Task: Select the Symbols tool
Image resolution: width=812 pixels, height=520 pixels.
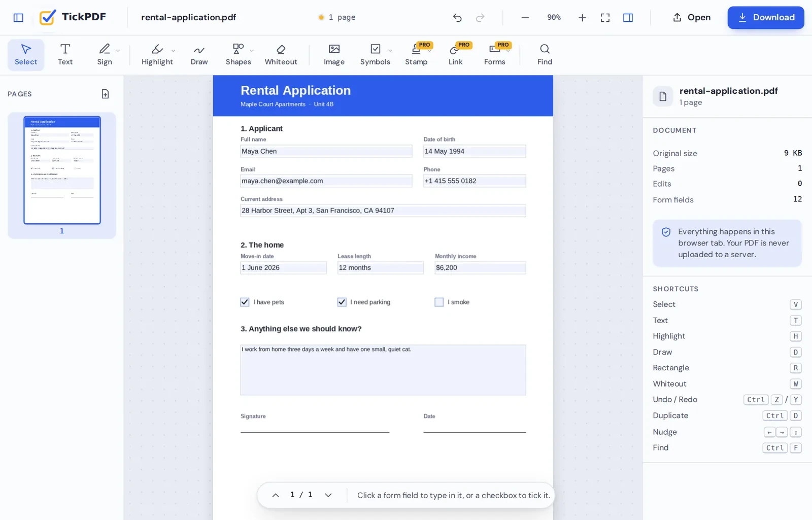Action: [x=375, y=55]
